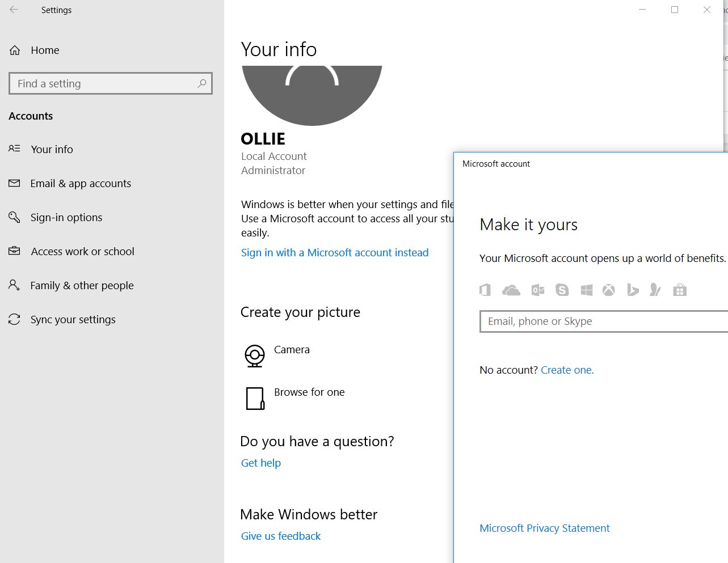Click the back arrow in Settings
Viewport: 728px width, 563px height.
(14, 10)
